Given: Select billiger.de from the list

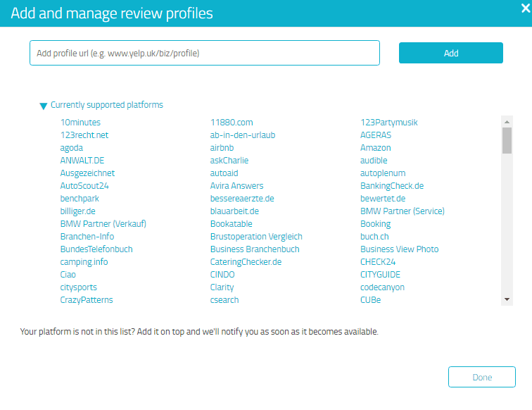Looking at the screenshot, I should 77,211.
